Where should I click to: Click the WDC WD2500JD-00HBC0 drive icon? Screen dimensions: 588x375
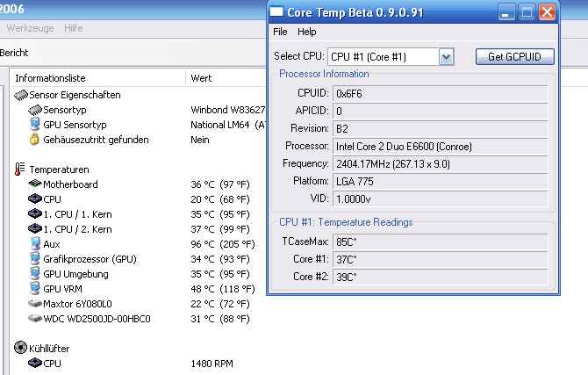35,318
